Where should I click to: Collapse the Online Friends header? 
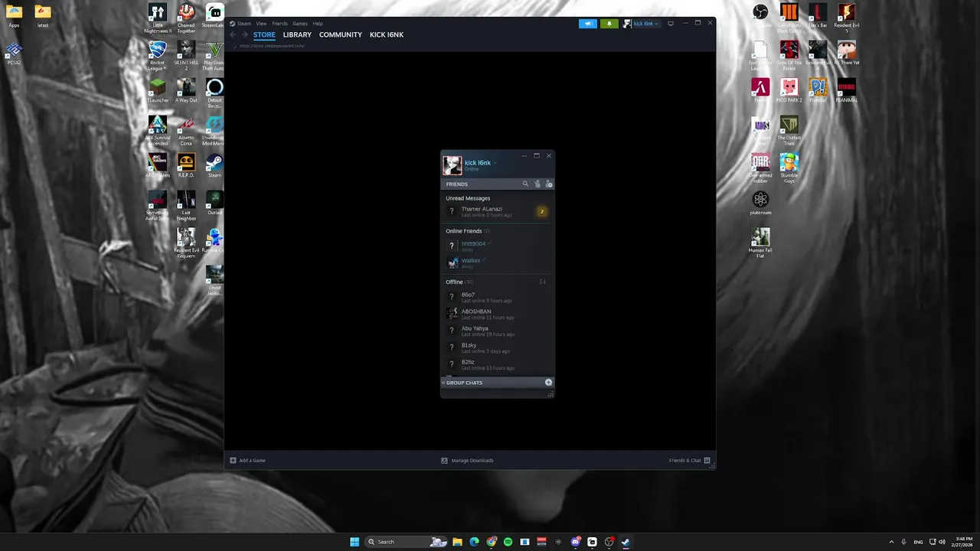(x=467, y=231)
